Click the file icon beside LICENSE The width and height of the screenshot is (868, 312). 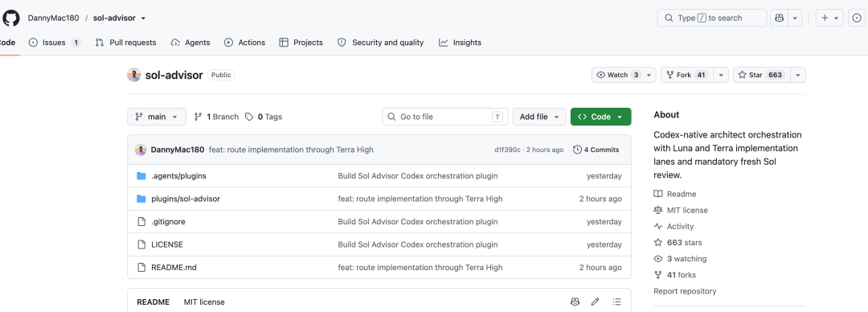[x=141, y=244]
